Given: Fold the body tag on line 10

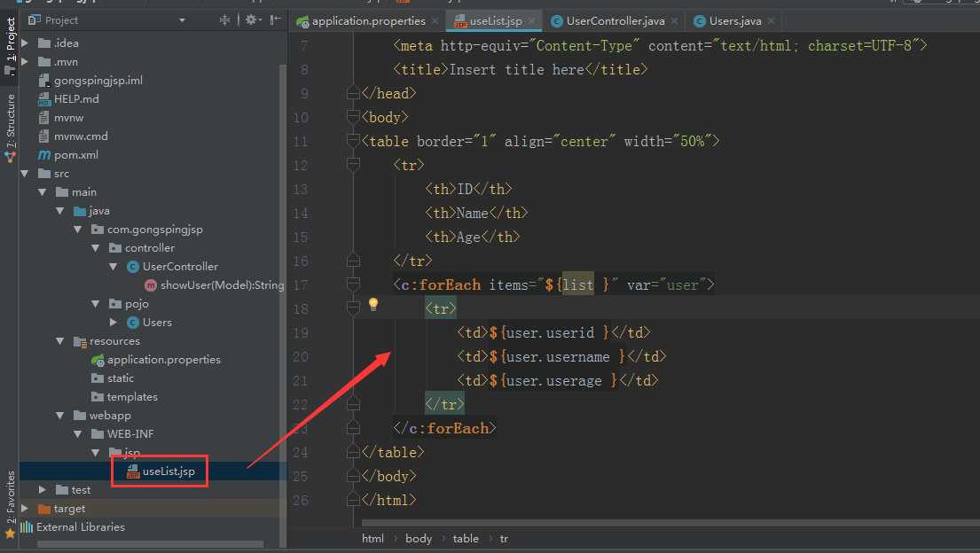Looking at the screenshot, I should pyautogui.click(x=353, y=118).
